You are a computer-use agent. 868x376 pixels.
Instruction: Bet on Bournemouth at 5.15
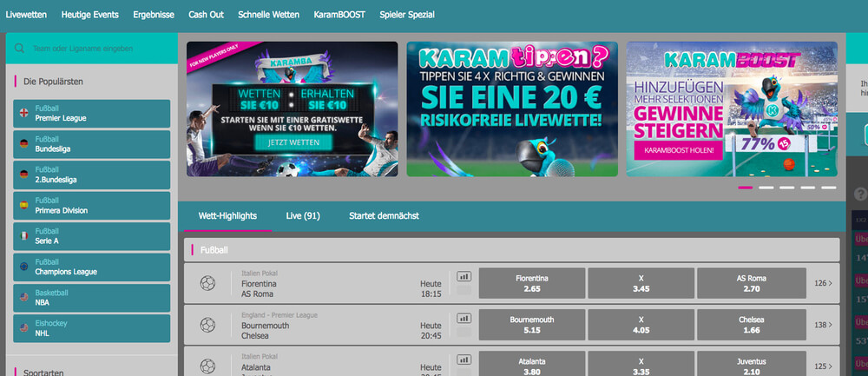coord(532,325)
